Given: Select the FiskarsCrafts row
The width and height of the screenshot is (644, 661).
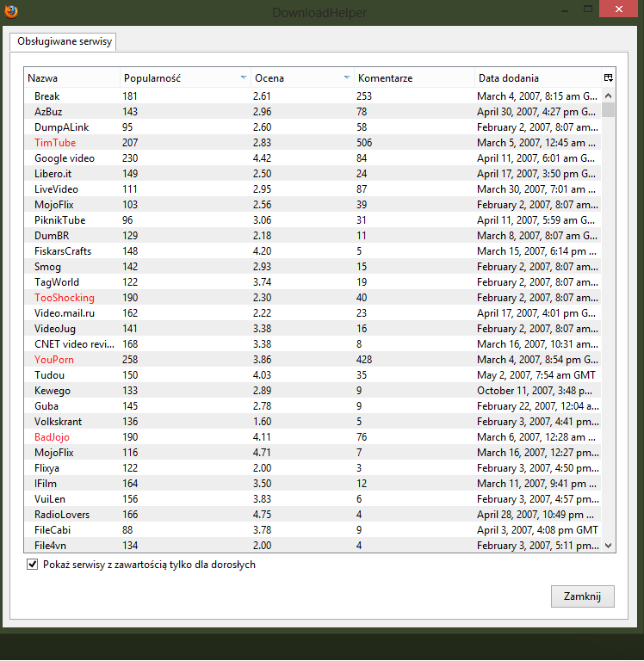Looking at the screenshot, I should click(x=313, y=251).
